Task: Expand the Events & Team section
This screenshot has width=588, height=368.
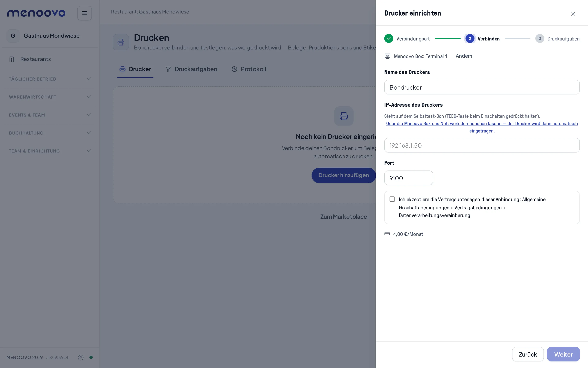Action: pos(50,115)
